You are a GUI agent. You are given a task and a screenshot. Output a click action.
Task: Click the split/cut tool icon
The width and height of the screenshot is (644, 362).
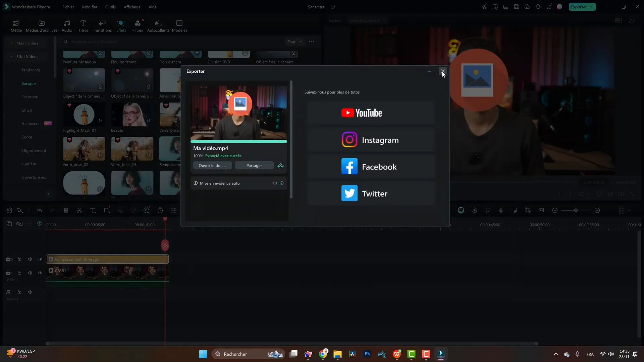pos(79,210)
